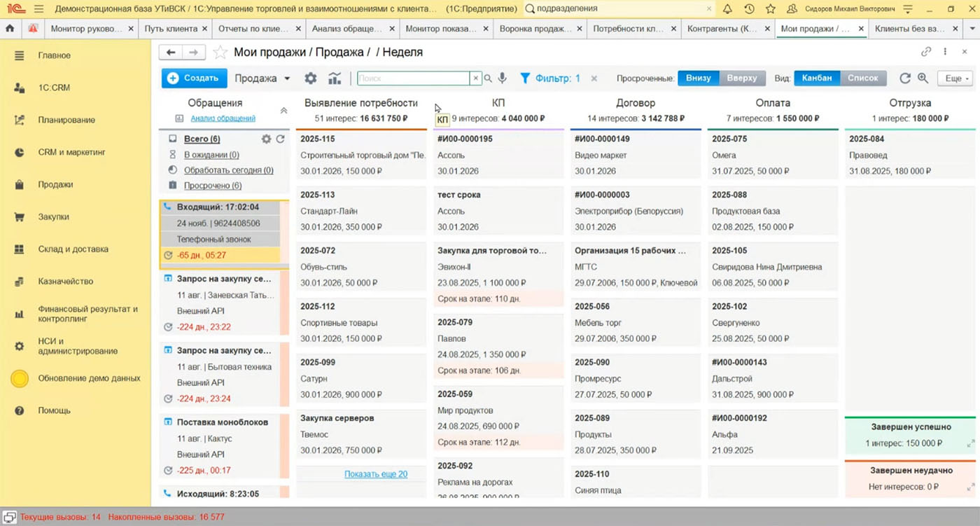
Task: Set overdue position to Внизу
Action: coord(698,78)
